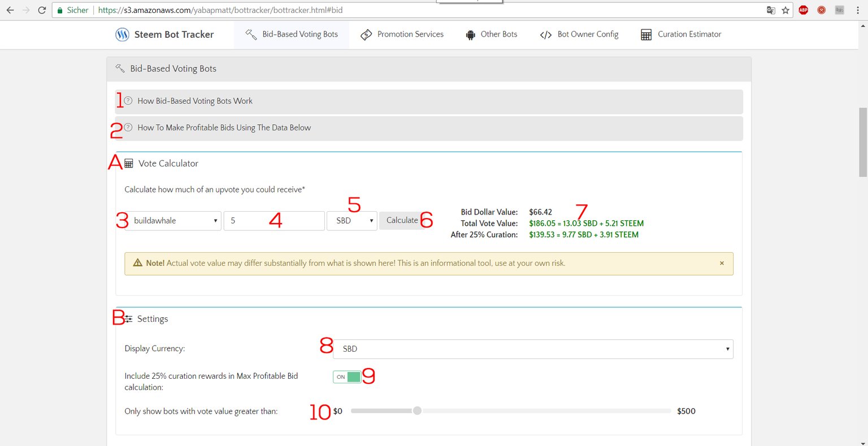This screenshot has width=868, height=446.
Task: Open the Other Bots tab
Action: pos(491,34)
